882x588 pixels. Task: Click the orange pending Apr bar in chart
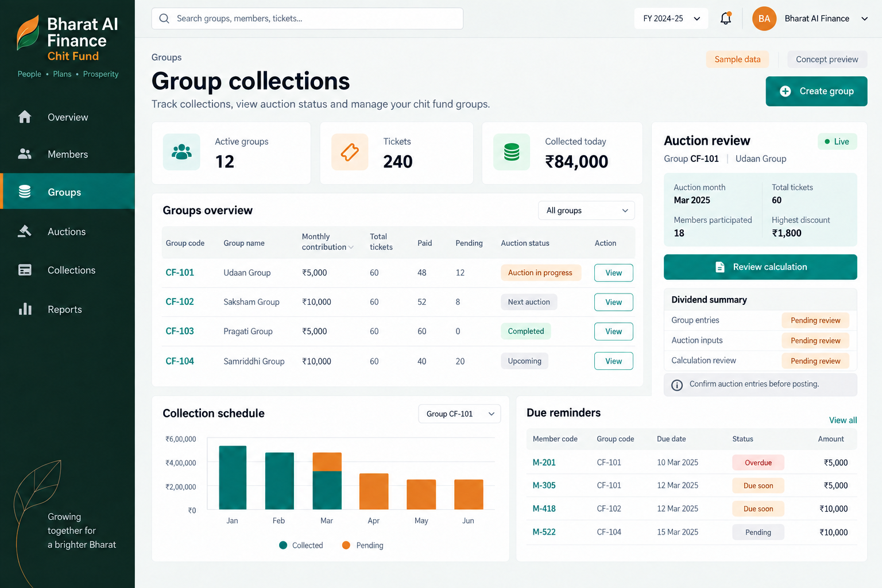coord(374,492)
